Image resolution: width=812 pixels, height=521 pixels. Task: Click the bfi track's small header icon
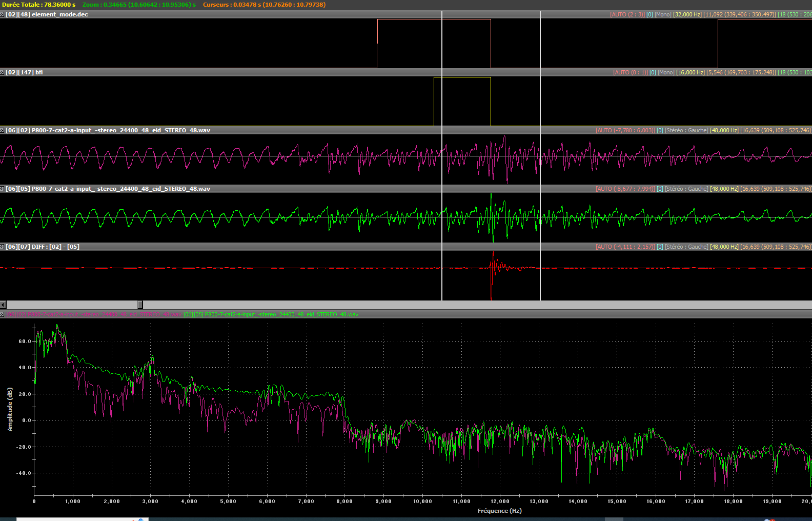click(2, 72)
